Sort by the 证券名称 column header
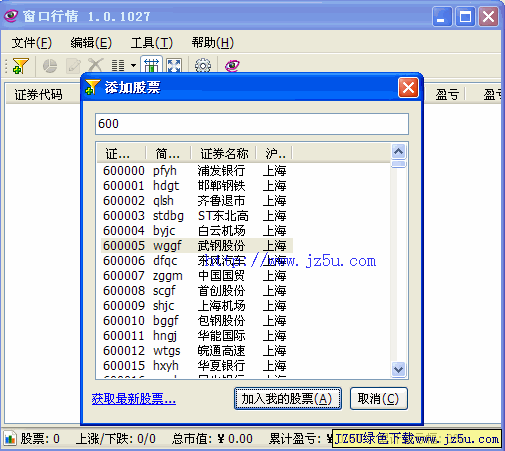This screenshot has width=505, height=451. 223,154
